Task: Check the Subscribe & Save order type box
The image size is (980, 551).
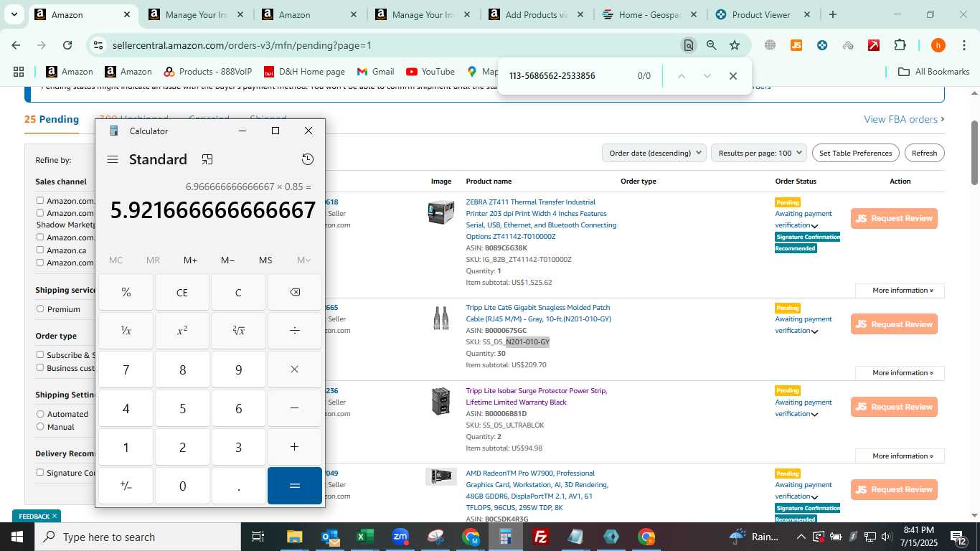Action: click(x=40, y=355)
